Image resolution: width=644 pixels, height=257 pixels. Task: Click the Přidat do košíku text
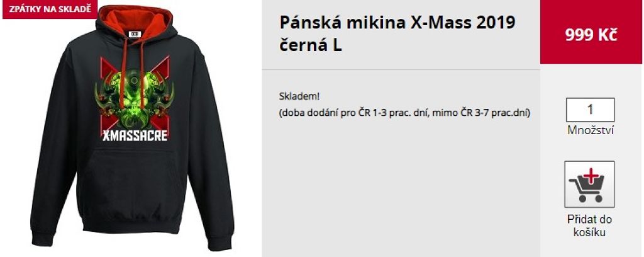coord(590,226)
